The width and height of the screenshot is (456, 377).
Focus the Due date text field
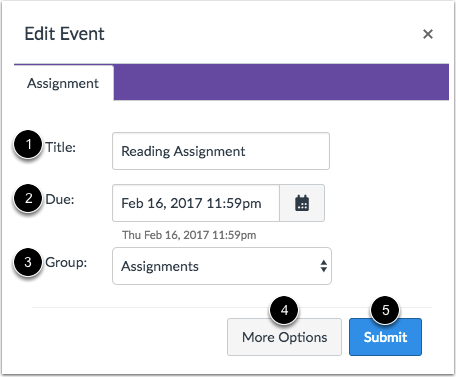coord(196,203)
